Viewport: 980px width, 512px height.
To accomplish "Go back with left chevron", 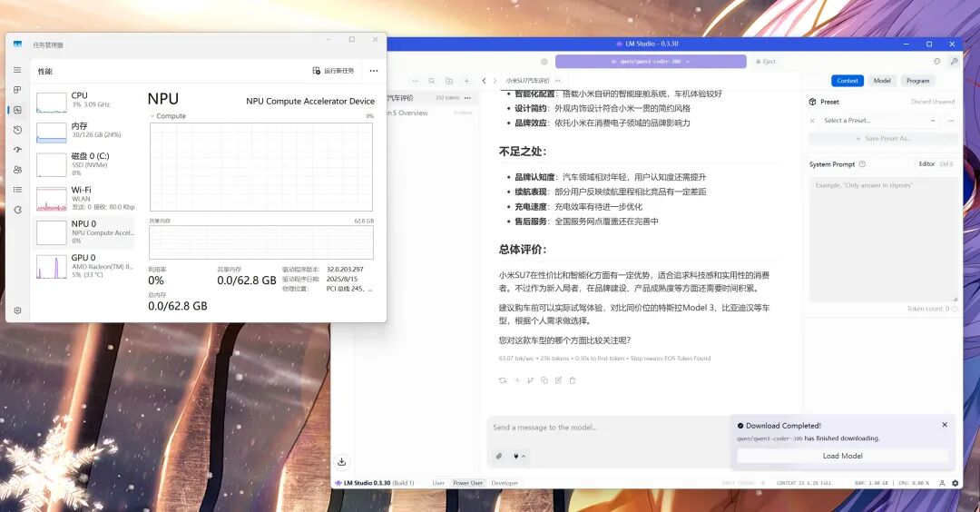I will point(484,81).
